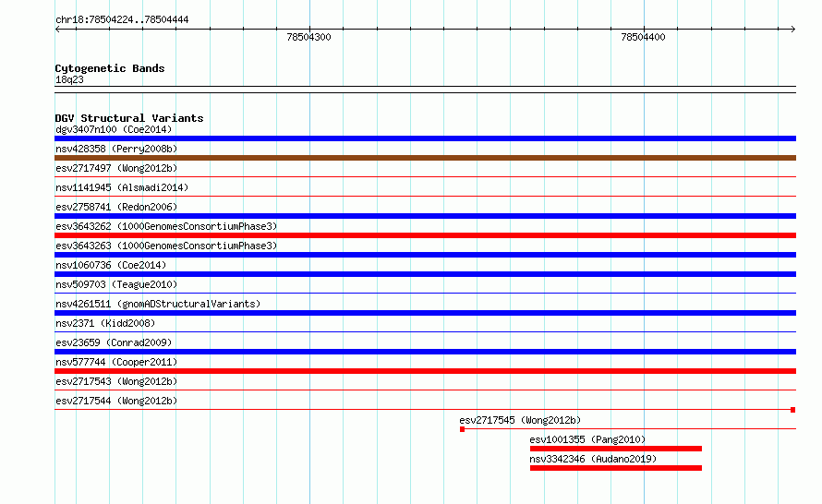822x504 pixels.
Task: Select the 18q23 band label
Action: (69, 79)
